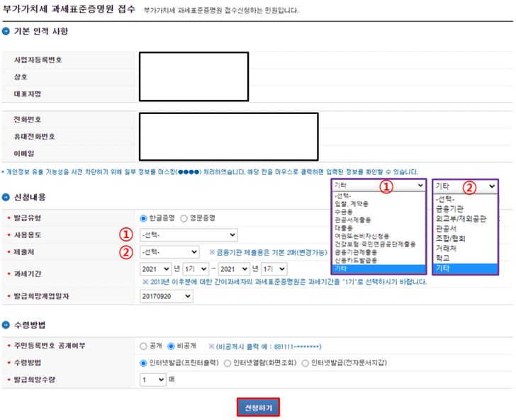Click the 휴대전화번호 label
Screen dimensions: 516x420
coord(34,137)
